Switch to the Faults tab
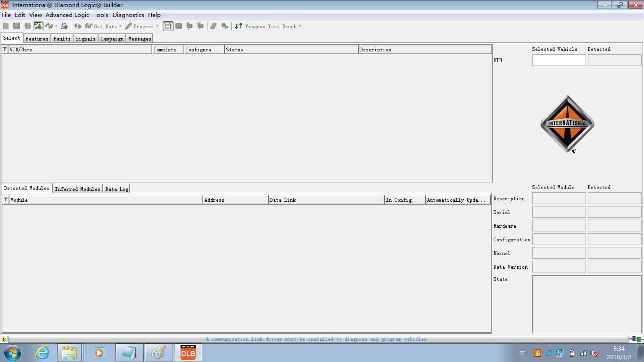The height and width of the screenshot is (362, 644). pyautogui.click(x=62, y=39)
